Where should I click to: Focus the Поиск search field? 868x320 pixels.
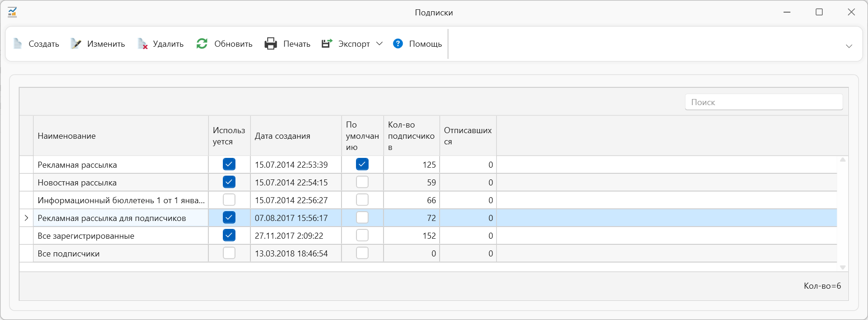[x=764, y=102]
